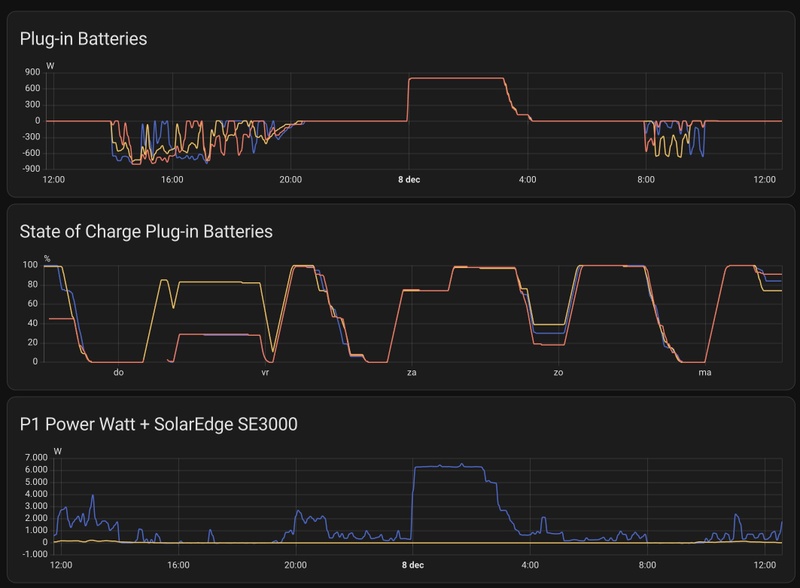Click the 6.000 W peak plateau in P1 Power chart
This screenshot has width=800, height=588.
pos(448,467)
